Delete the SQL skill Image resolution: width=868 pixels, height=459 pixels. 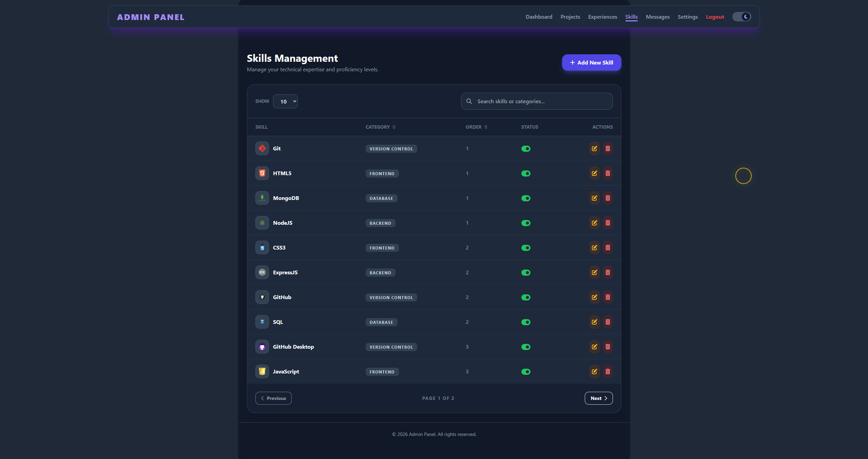pos(607,322)
